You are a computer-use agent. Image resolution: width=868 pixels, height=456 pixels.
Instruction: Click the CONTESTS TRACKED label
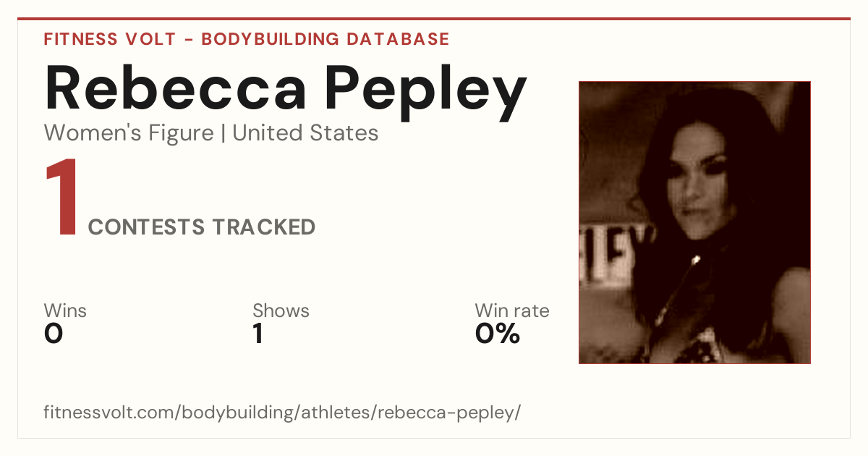[202, 227]
